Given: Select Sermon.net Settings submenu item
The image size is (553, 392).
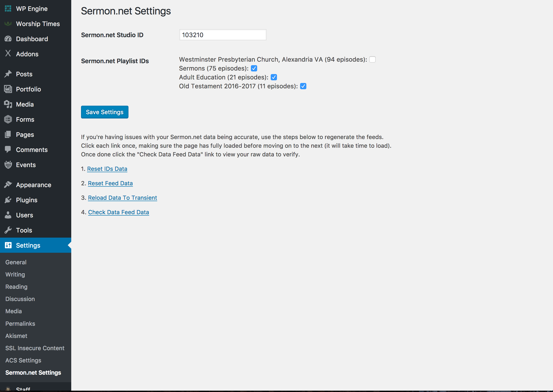Looking at the screenshot, I should coord(33,373).
